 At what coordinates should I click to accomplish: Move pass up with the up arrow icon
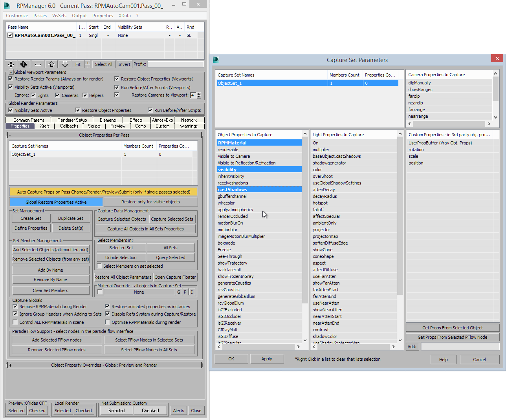click(51, 64)
